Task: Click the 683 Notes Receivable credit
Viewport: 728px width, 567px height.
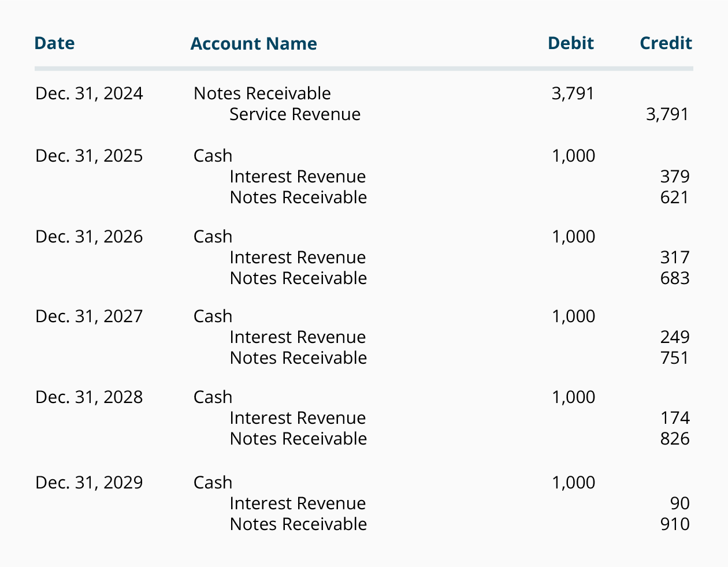Action: pos(675,278)
